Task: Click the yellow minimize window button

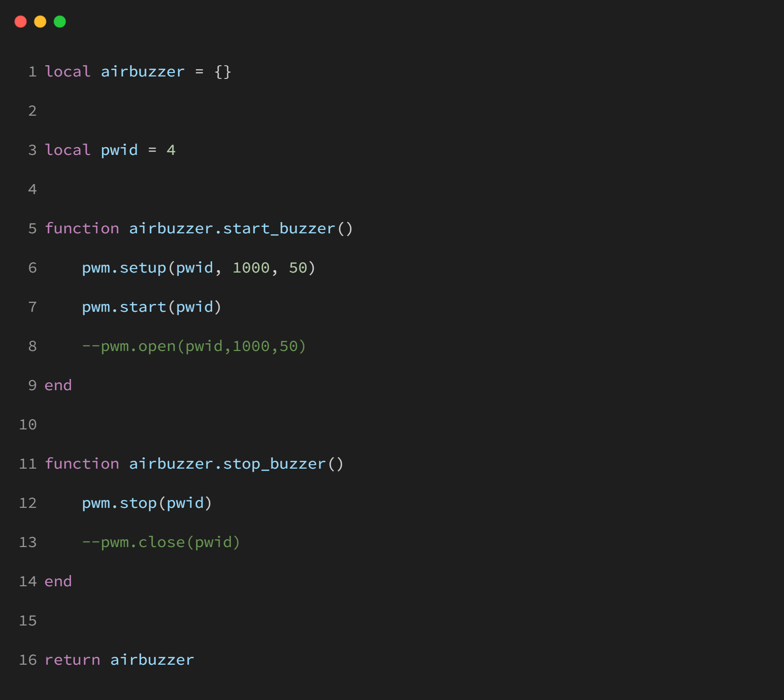Action: 40,22
